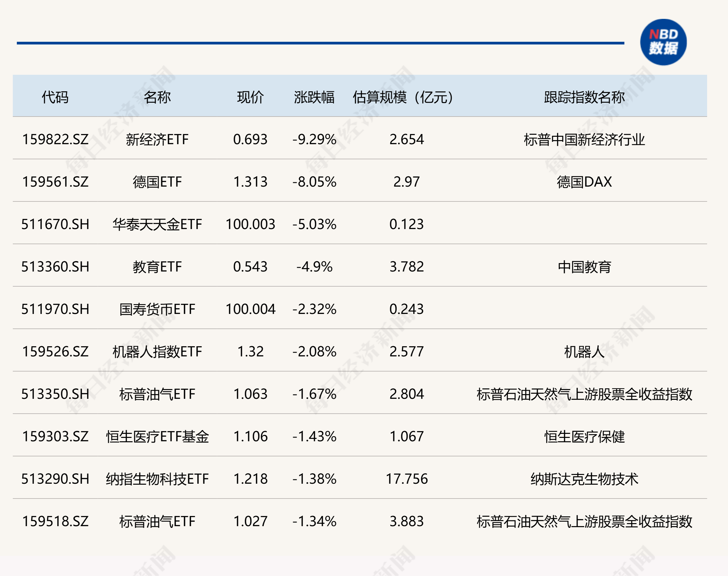Click the -4.9% change value for 教育ETF
The width and height of the screenshot is (728, 576).
click(x=314, y=267)
